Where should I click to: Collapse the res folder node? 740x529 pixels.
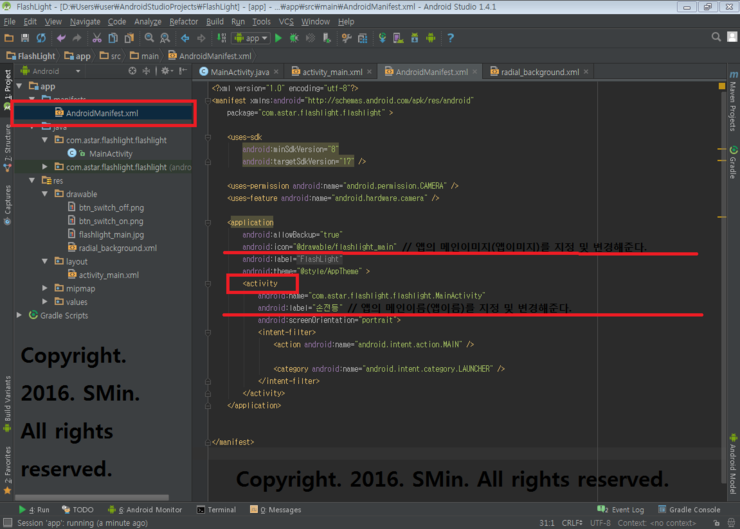pyautogui.click(x=32, y=181)
